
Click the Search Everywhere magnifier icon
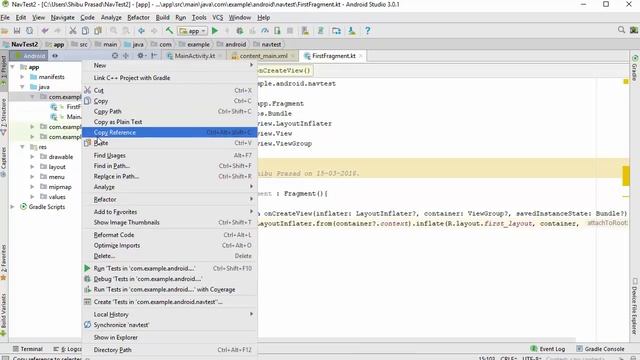[x=621, y=30]
